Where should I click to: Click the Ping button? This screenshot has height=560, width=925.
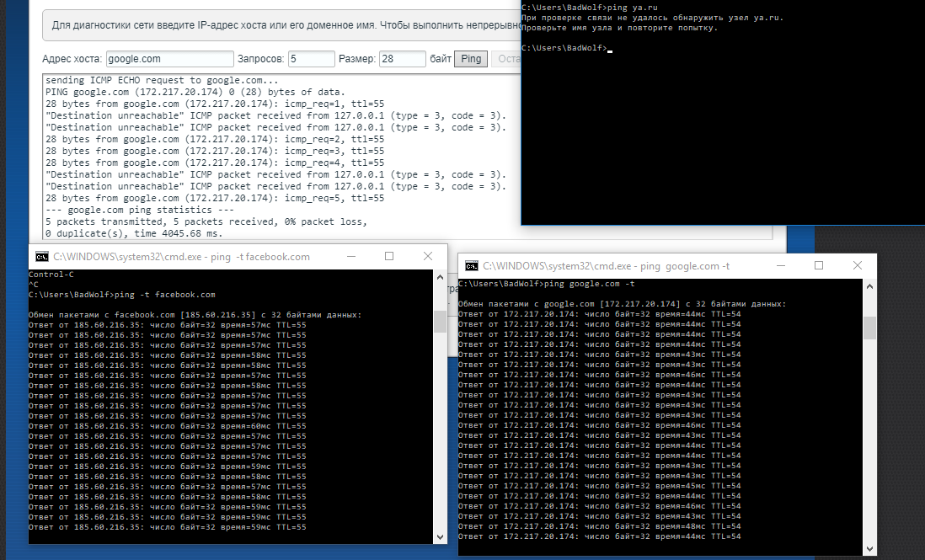(x=471, y=59)
